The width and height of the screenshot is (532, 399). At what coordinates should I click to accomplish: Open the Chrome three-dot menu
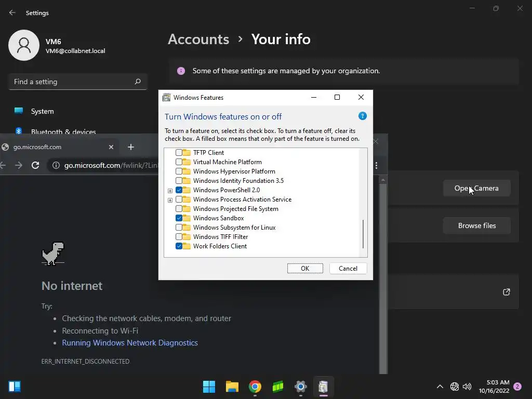point(376,165)
